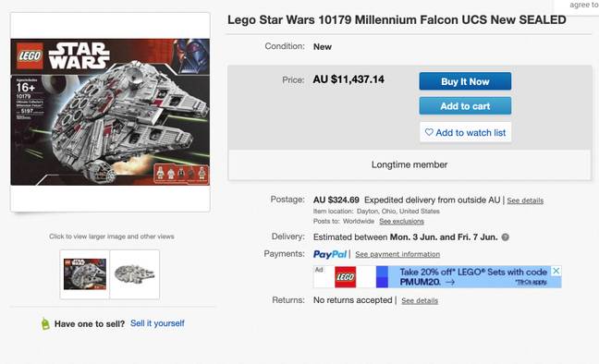Screen dimensions: 599x364
Task: Select the assembled Falcon model thumbnail
Action: click(134, 274)
